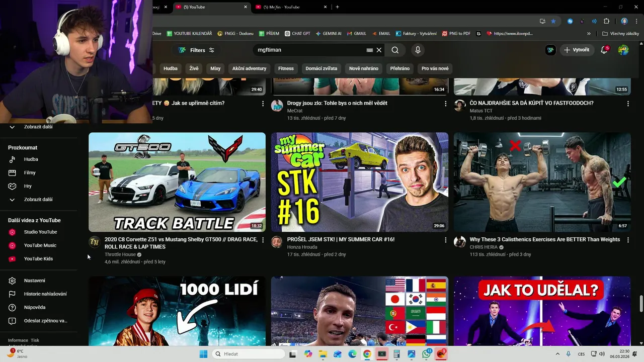Open Throttle House channel avatar
The height and width of the screenshot is (362, 644).
[94, 242]
